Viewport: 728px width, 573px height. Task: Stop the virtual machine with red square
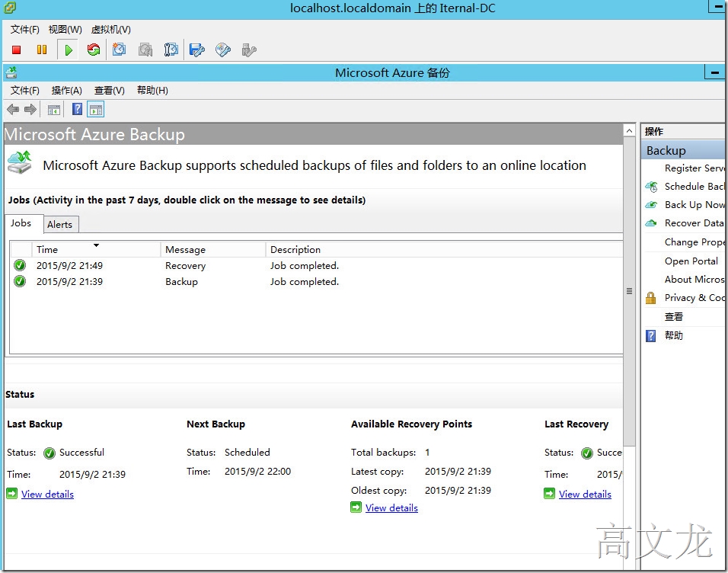tap(16, 50)
